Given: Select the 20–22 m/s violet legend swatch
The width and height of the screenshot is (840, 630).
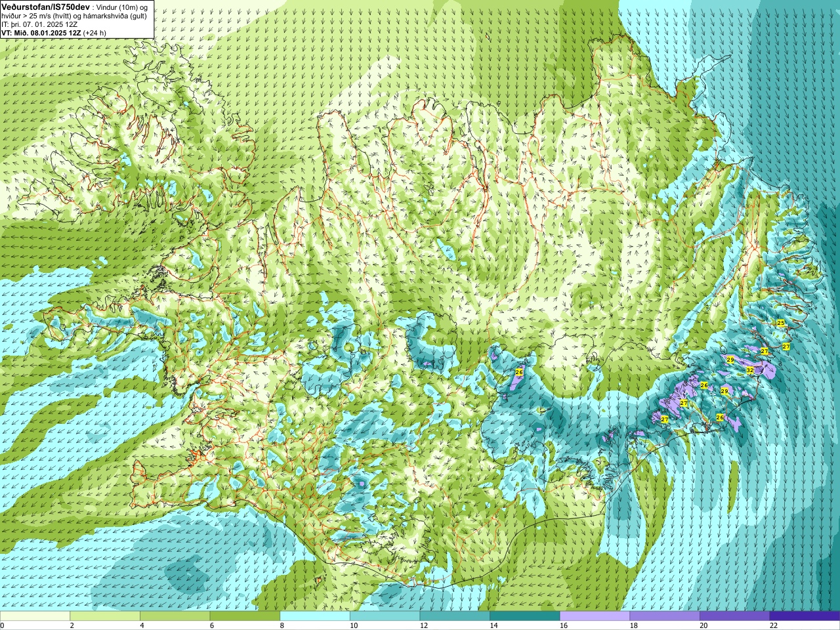Looking at the screenshot, I should [x=735, y=616].
